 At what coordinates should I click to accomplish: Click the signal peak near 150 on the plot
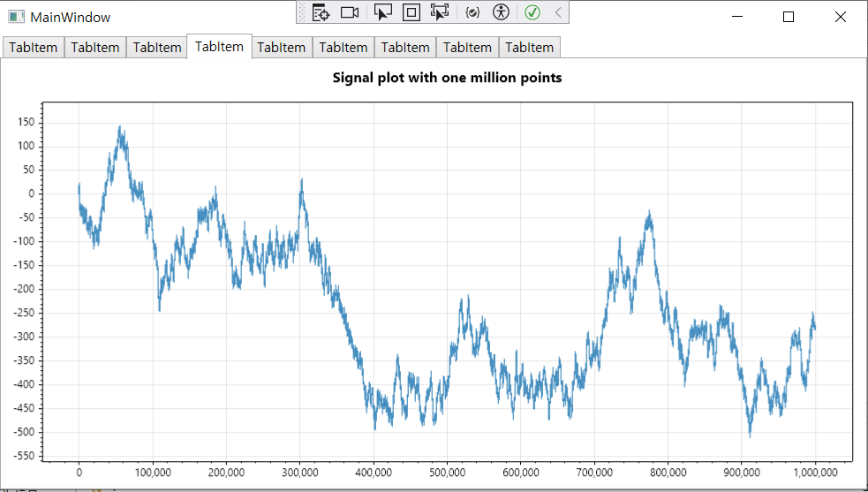coord(119,129)
